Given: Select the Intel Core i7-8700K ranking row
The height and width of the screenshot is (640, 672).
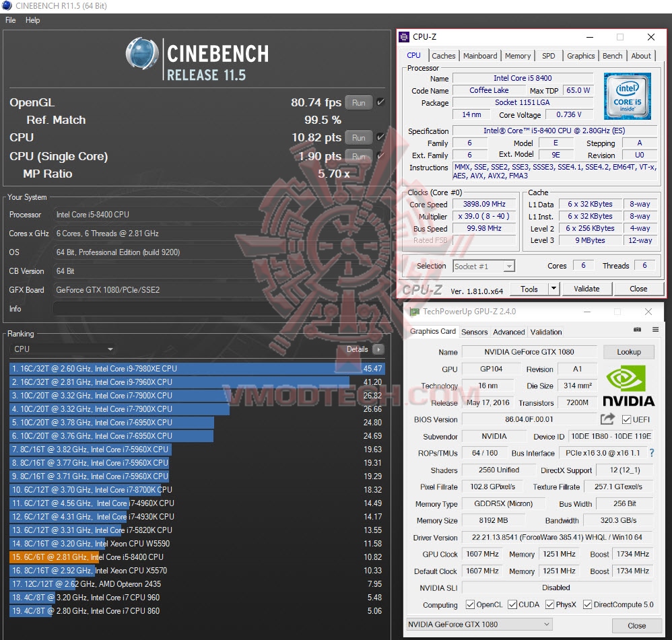Looking at the screenshot, I should (197, 490).
